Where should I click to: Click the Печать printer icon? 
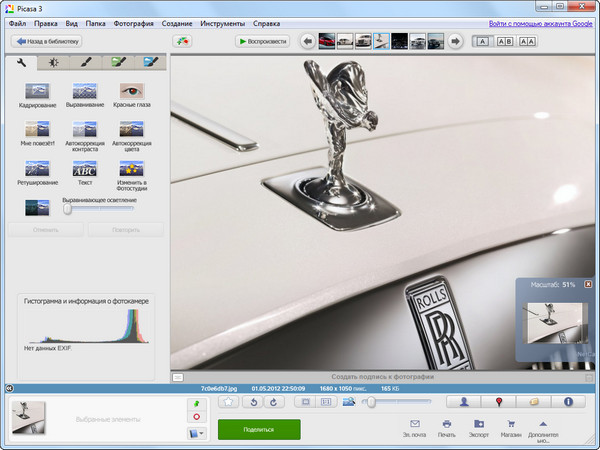tap(446, 424)
